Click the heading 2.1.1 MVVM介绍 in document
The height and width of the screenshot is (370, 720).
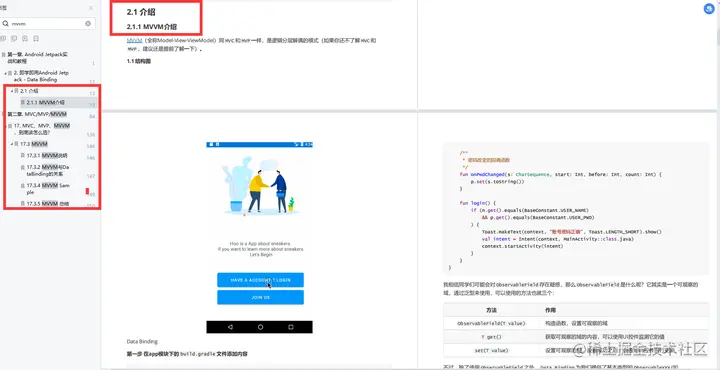(152, 27)
